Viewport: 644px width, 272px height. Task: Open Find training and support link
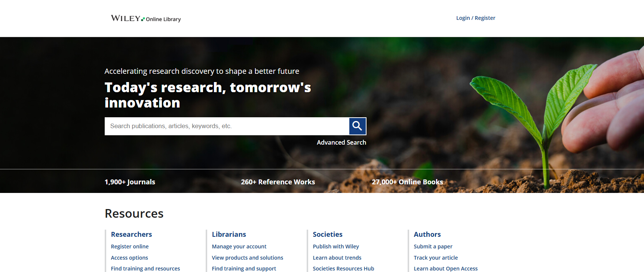244,269
